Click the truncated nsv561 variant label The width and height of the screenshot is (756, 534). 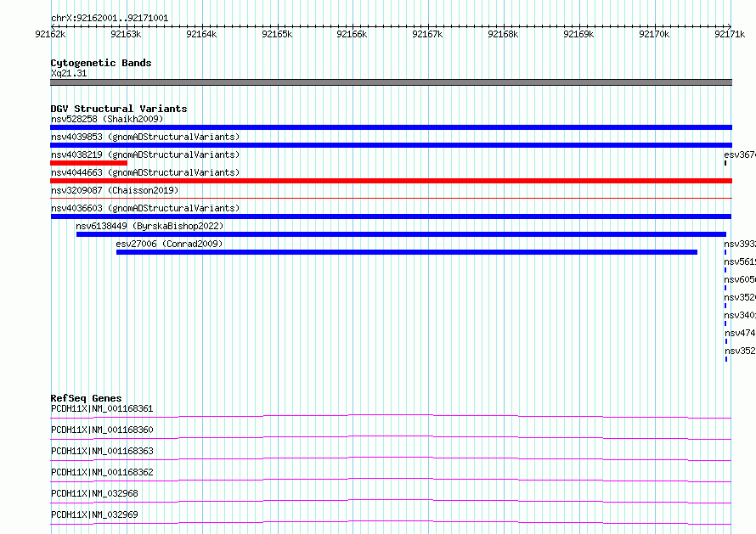pyautogui.click(x=740, y=261)
